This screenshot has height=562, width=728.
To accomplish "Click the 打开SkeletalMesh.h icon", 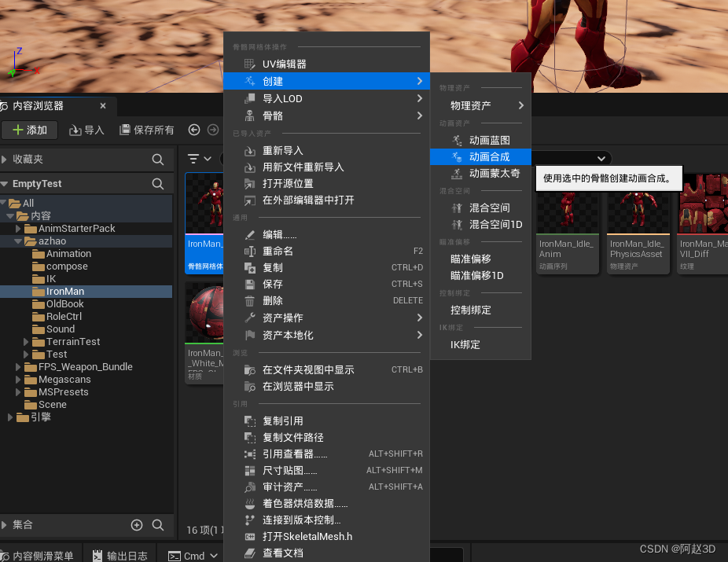I will (250, 537).
